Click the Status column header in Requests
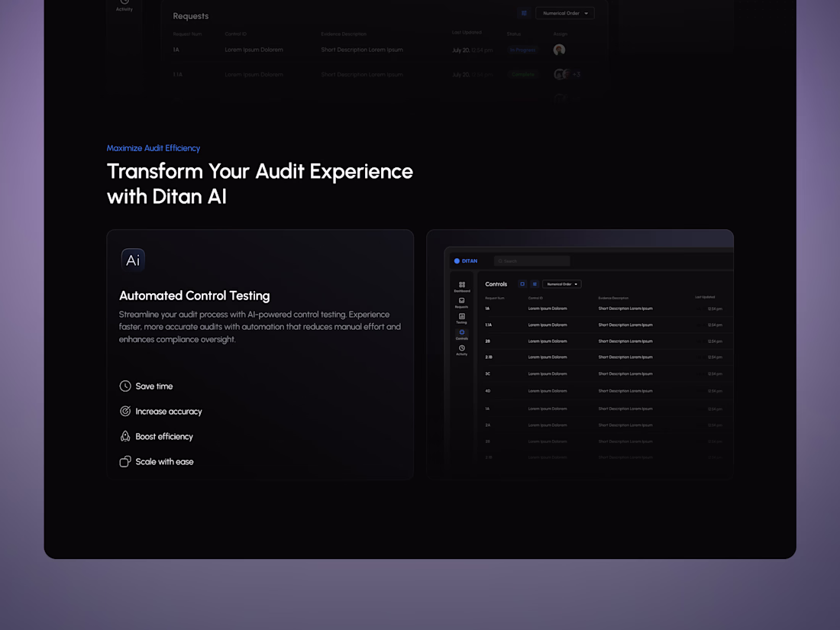 click(514, 34)
